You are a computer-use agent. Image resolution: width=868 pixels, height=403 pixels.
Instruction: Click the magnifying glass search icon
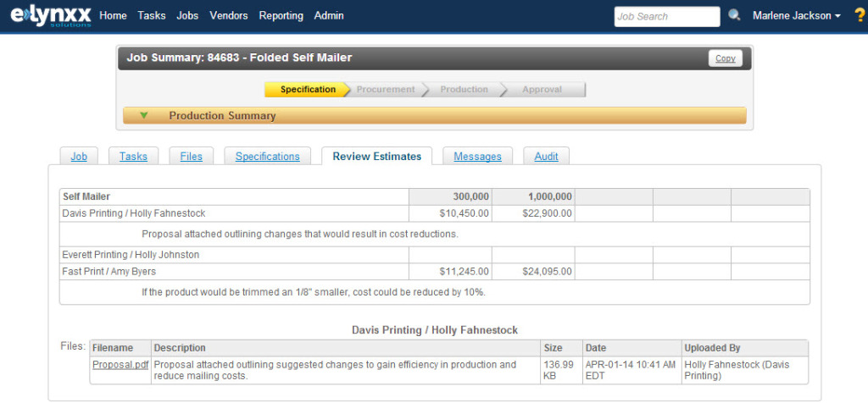(734, 16)
